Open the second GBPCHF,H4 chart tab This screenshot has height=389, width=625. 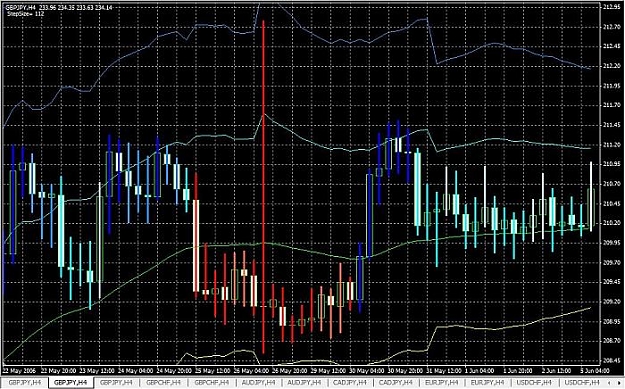coord(211,383)
